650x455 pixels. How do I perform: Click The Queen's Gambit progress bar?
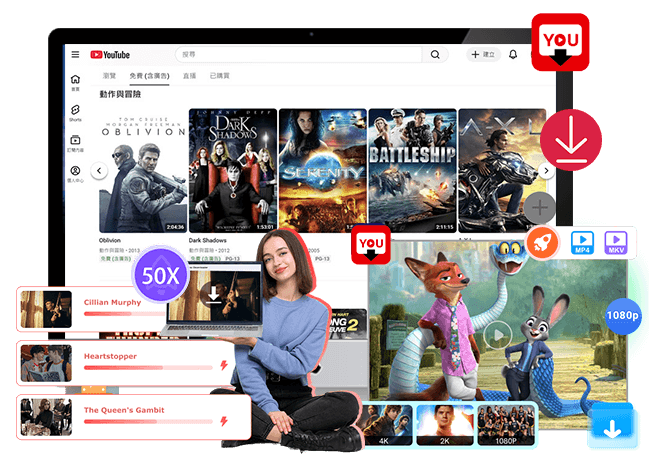148,421
